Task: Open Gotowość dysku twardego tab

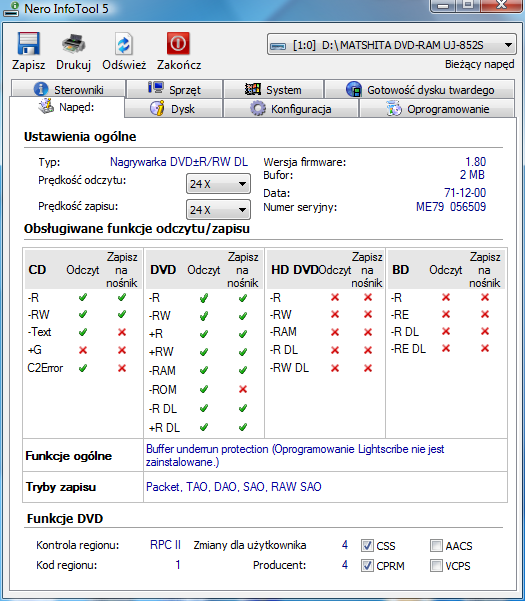Action: coord(419,89)
